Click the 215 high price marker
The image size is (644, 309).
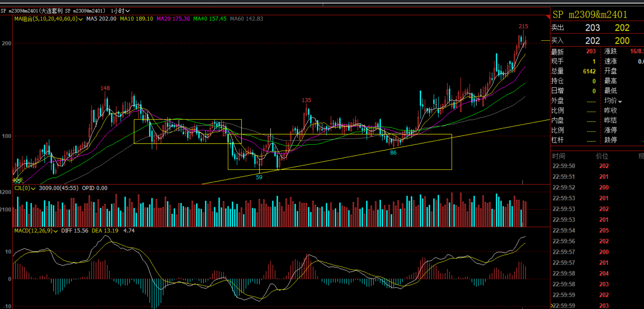click(523, 27)
